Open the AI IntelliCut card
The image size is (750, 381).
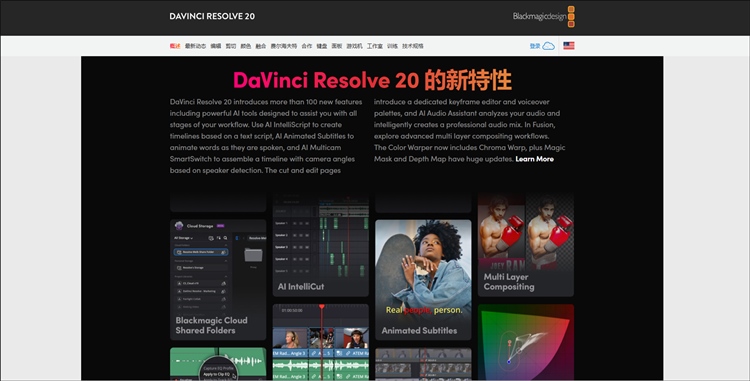click(x=320, y=245)
